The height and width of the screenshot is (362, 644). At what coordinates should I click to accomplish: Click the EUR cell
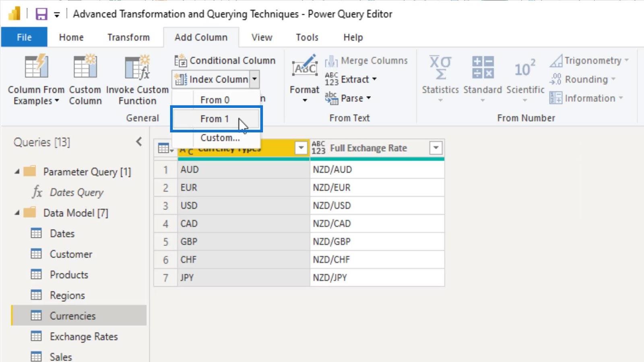tap(244, 188)
